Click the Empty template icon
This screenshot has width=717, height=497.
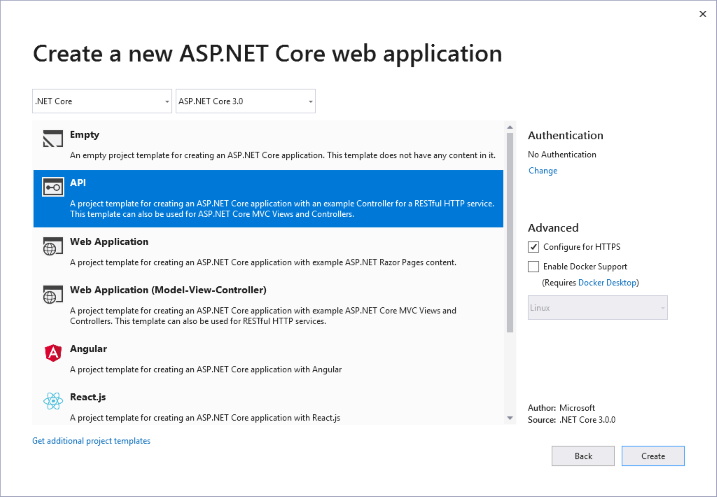52,140
